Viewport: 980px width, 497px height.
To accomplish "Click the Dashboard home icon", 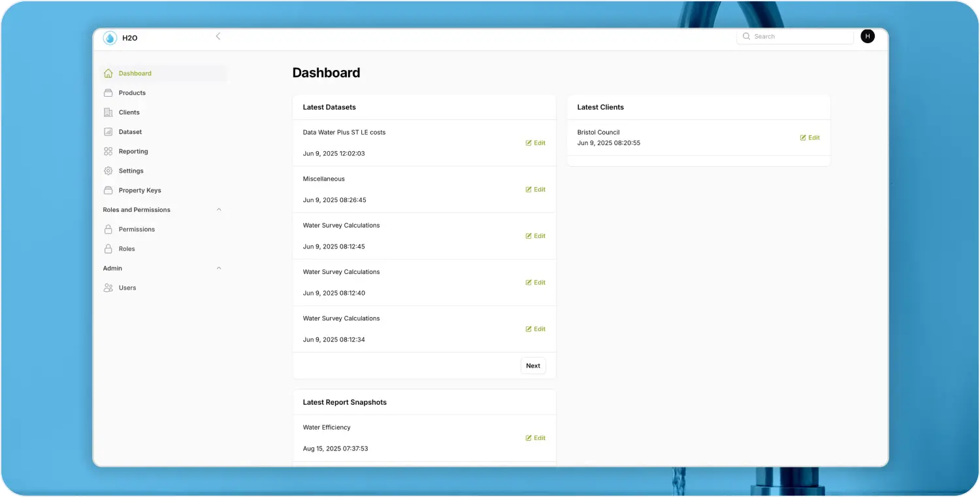I will coord(108,73).
